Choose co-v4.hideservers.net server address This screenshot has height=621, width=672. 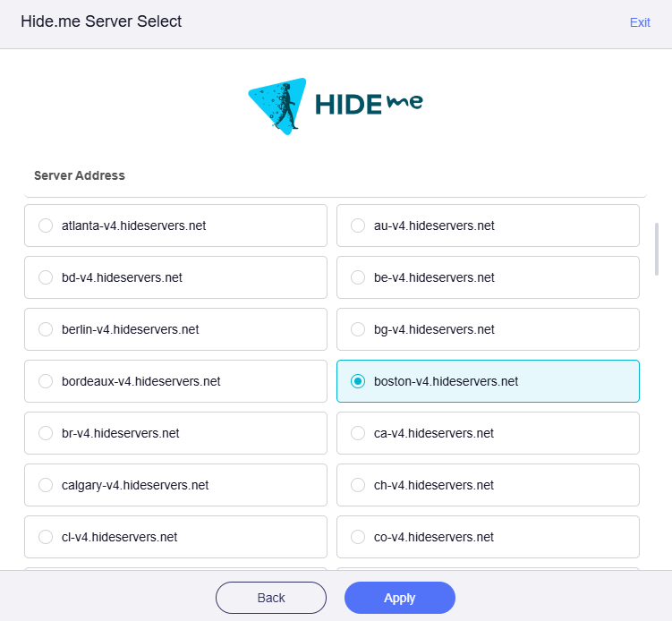point(358,537)
